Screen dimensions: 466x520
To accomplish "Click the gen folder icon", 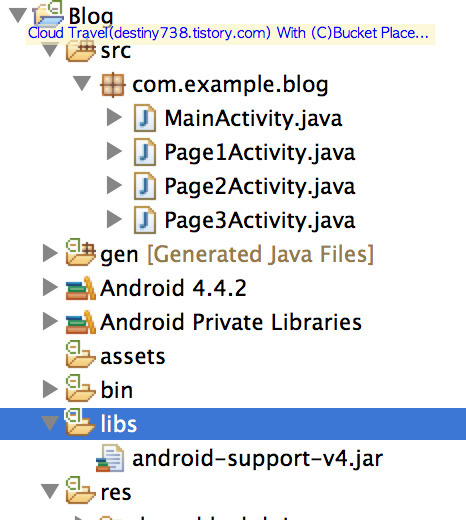I will pyautogui.click(x=81, y=252).
